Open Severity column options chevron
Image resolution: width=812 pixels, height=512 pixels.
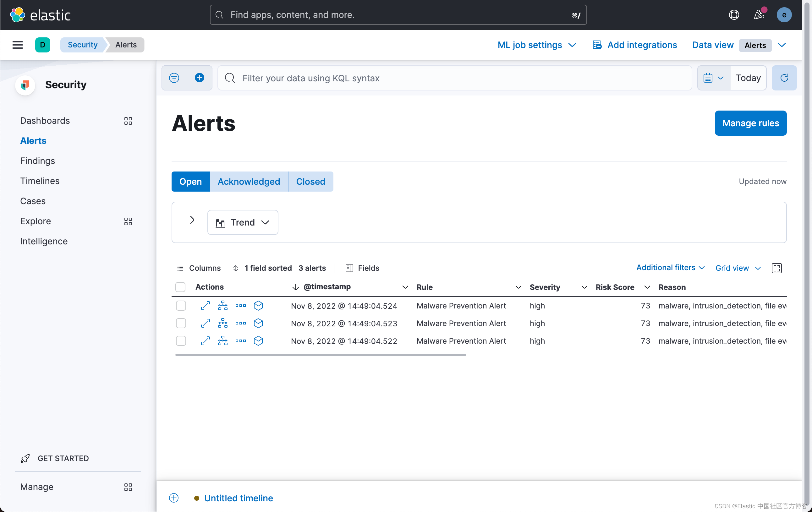click(x=584, y=287)
